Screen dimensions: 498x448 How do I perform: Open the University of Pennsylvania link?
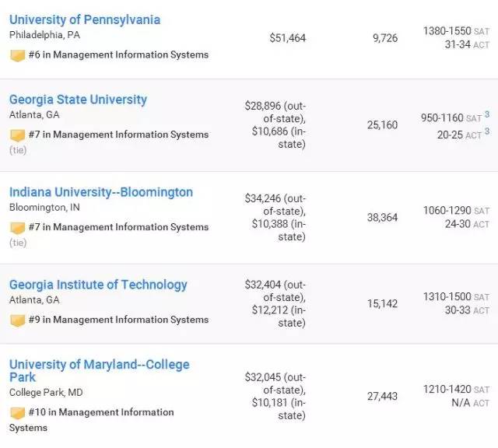point(85,19)
